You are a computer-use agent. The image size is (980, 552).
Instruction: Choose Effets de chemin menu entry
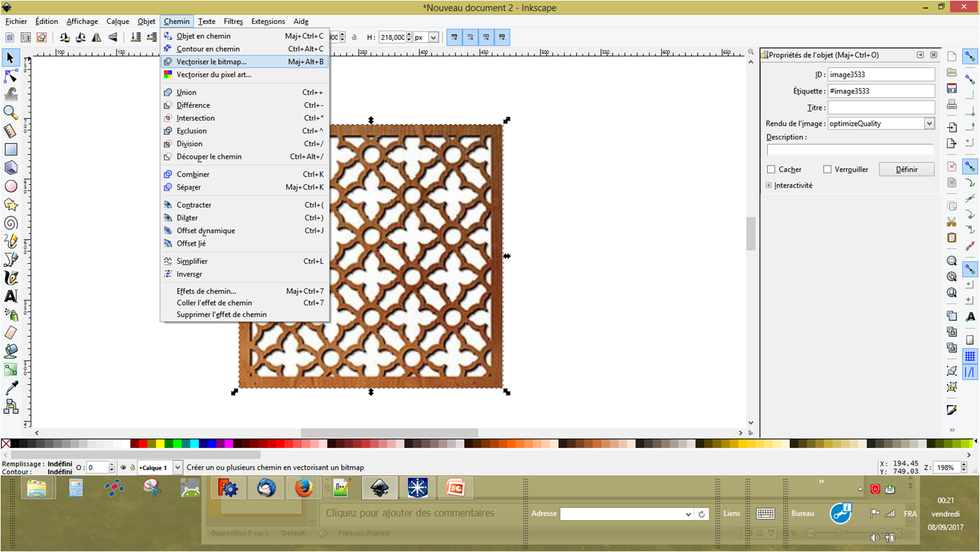(244, 291)
